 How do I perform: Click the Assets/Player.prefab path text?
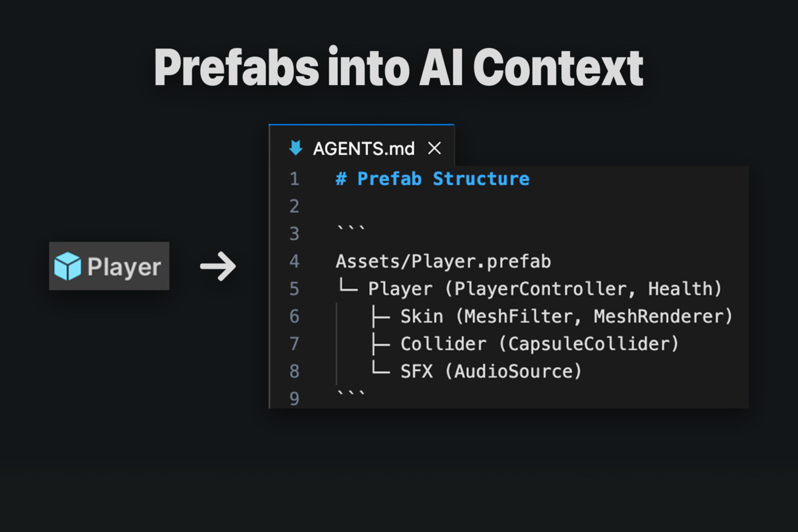point(443,261)
